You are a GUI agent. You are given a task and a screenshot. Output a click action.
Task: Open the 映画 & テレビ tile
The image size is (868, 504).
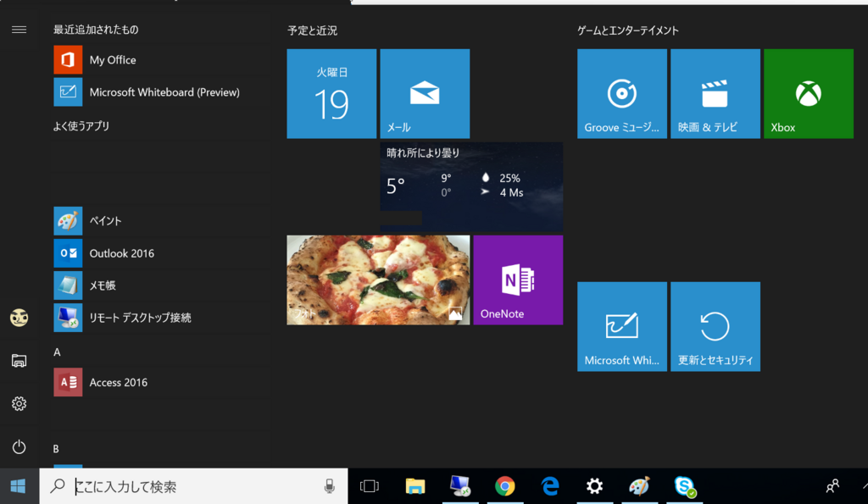tap(715, 93)
